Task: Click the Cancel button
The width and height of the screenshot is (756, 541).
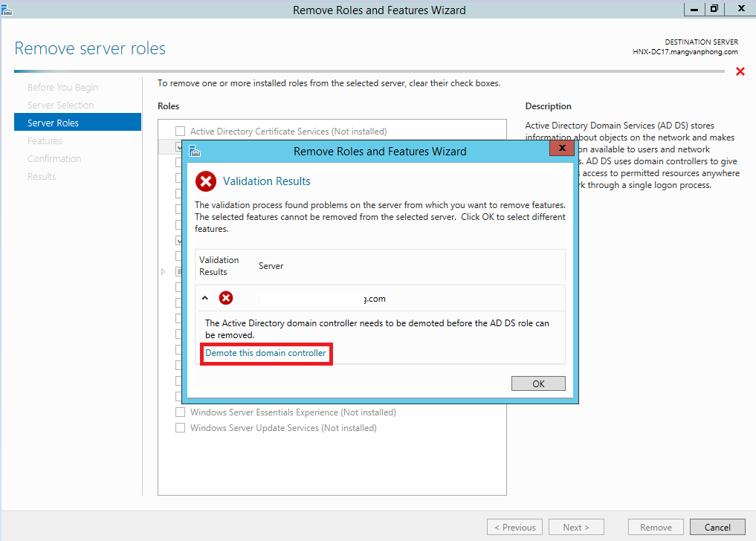Action: 717,527
